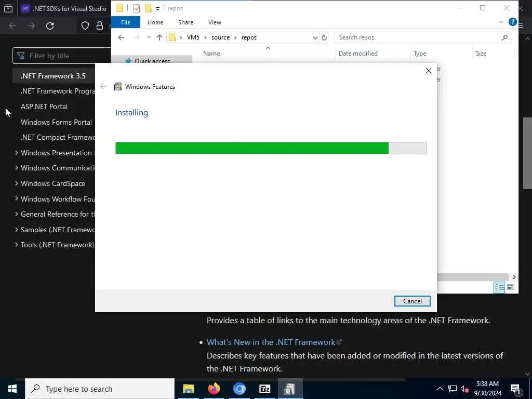Expand Windows CardSpace sidebar node
The width and height of the screenshot is (532, 399).
click(16, 183)
